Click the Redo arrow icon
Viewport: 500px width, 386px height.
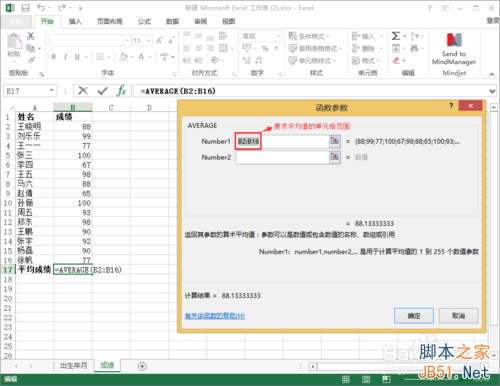pos(62,8)
